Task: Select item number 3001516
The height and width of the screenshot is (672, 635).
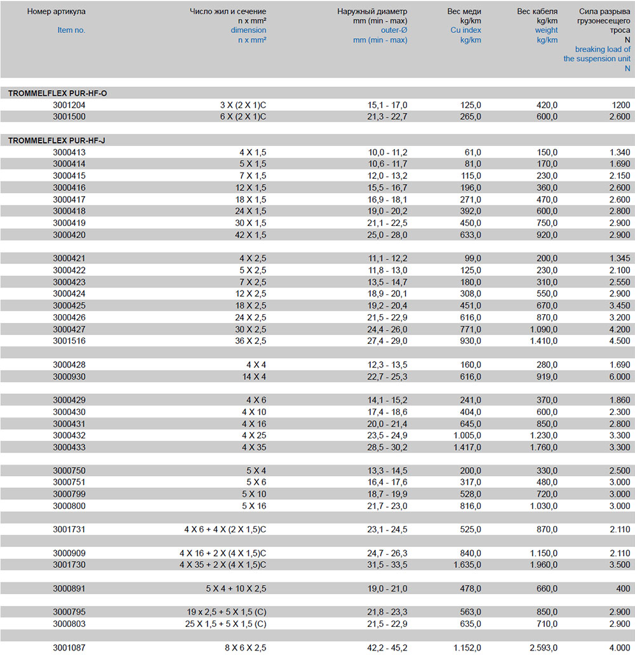Action: click(69, 341)
